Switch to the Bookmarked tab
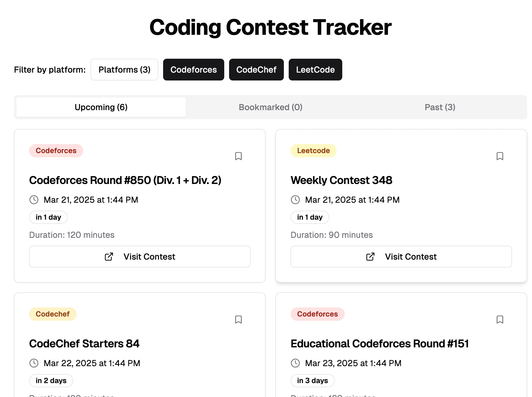Viewport: 532px width, 397px height. 270,107
